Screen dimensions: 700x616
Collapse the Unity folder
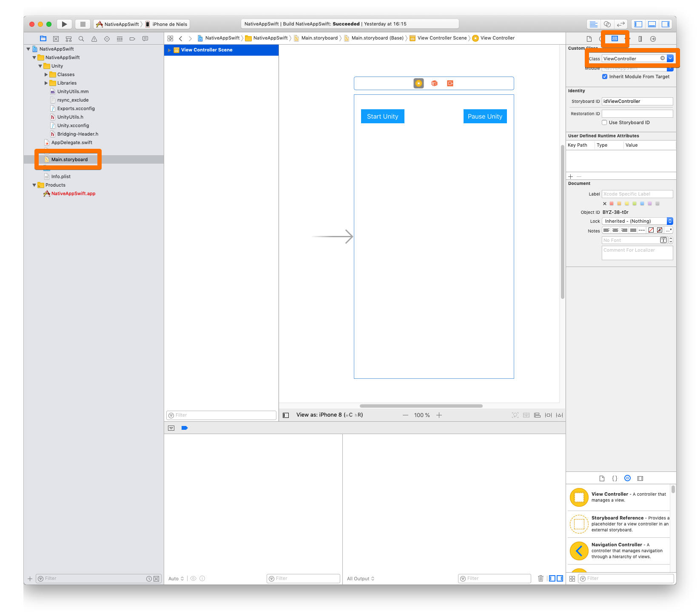coord(40,66)
